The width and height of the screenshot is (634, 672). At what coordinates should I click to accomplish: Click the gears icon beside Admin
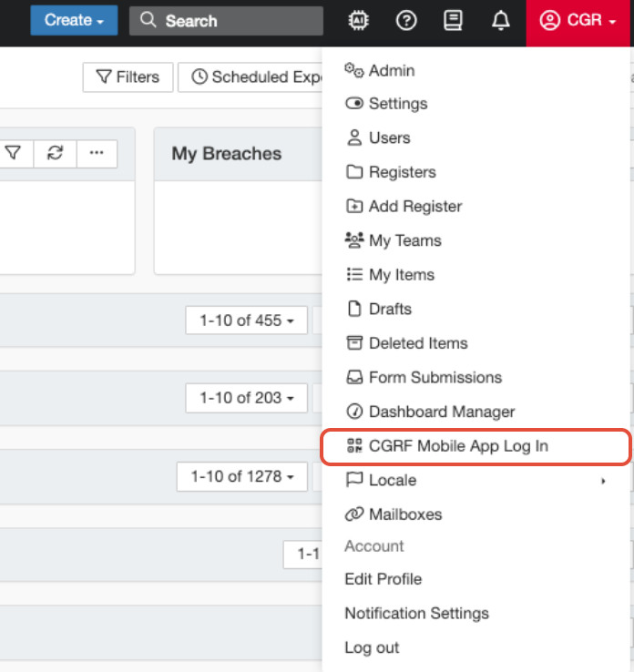354,70
